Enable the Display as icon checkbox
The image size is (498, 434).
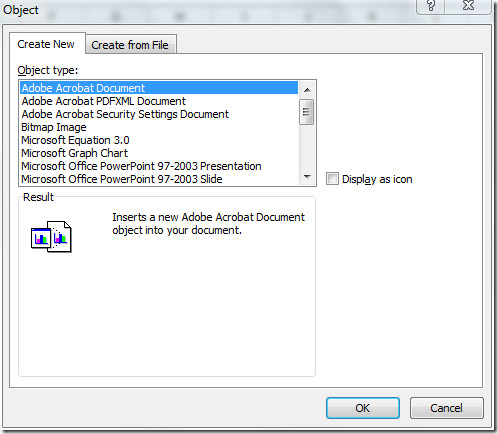tap(332, 179)
